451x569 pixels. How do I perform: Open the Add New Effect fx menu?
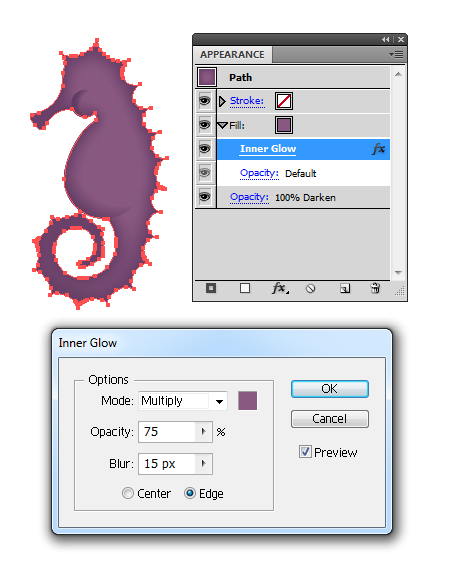click(280, 288)
